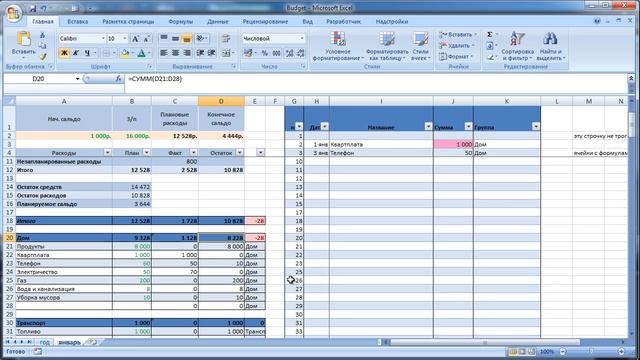Apply thousands separator (000) format

(x=276, y=53)
